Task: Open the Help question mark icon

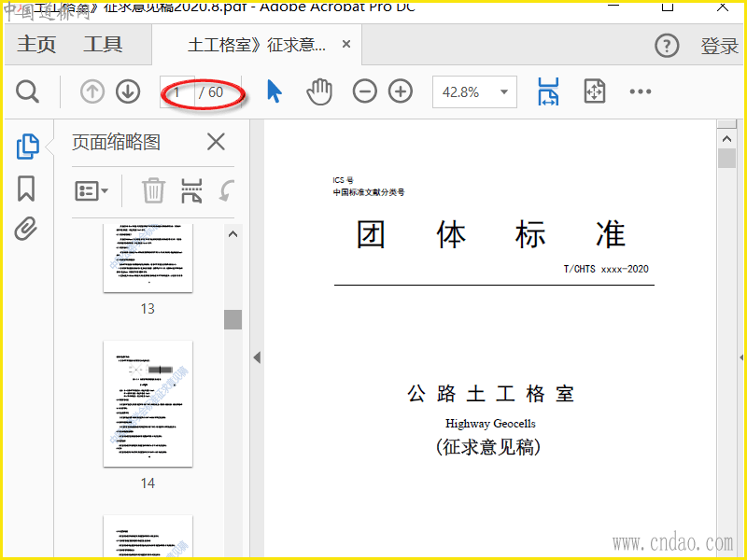Action: 667,46
